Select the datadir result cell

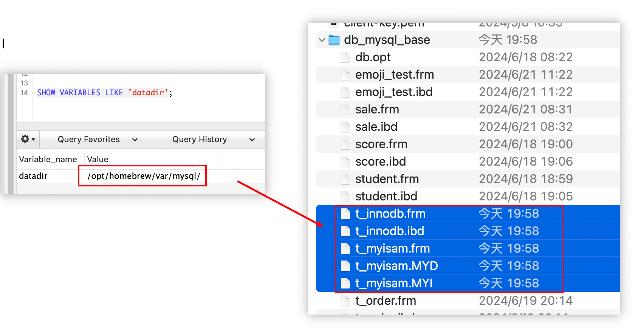click(x=33, y=176)
